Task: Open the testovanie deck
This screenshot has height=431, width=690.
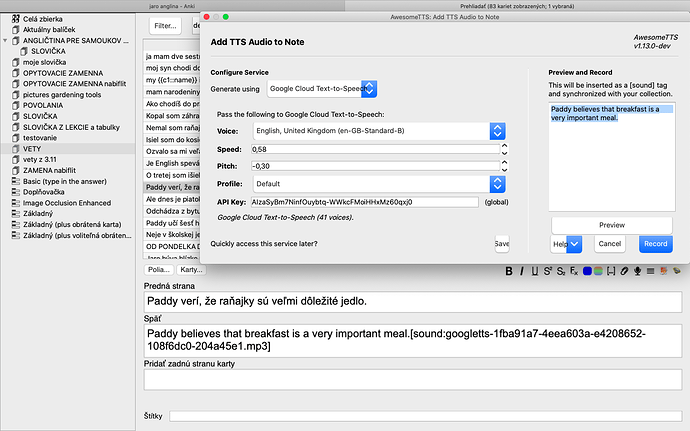Action: click(40, 138)
